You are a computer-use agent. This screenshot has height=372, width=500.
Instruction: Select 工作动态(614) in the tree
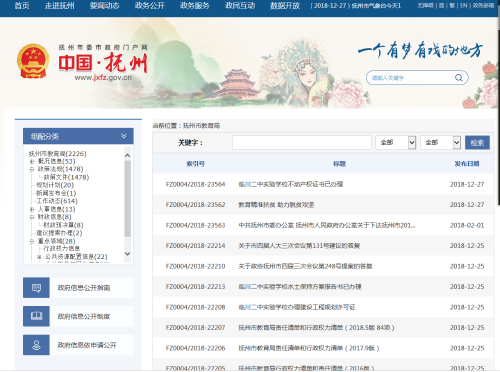[x=57, y=201]
